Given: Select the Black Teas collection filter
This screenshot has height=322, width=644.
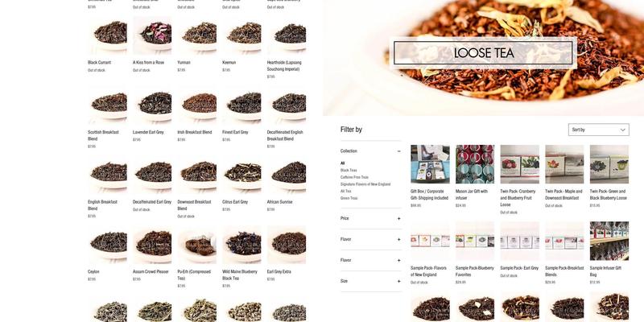Looking at the screenshot, I should point(349,171).
